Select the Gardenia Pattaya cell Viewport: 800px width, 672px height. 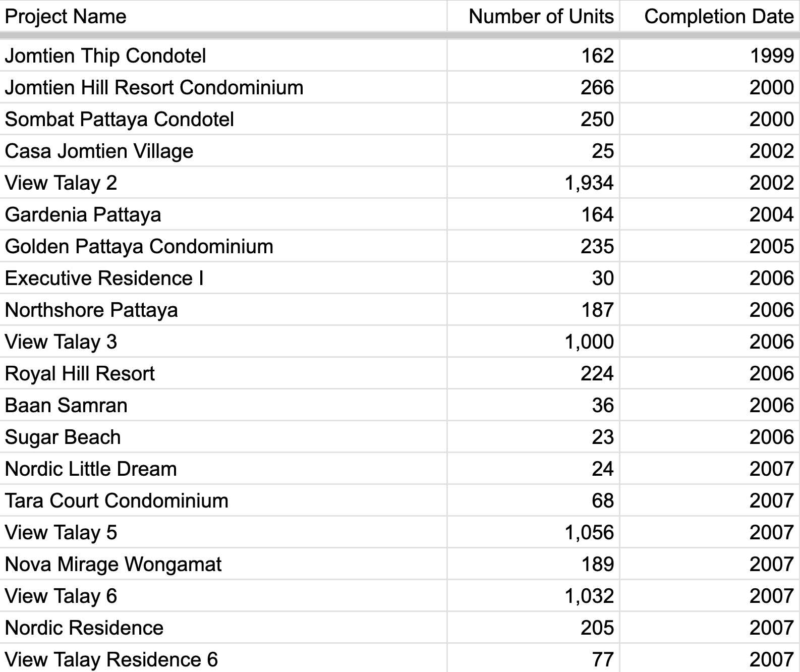pos(223,214)
